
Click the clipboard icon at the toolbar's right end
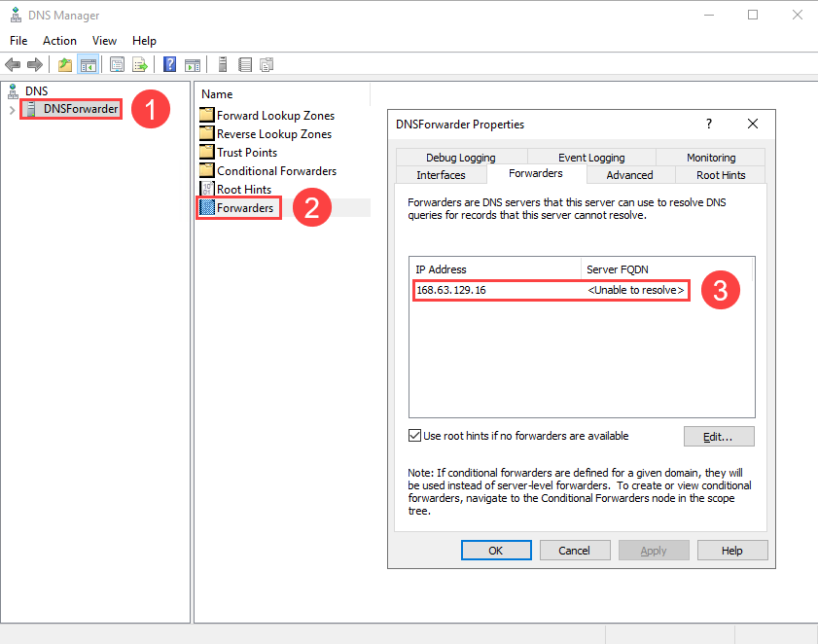[267, 64]
